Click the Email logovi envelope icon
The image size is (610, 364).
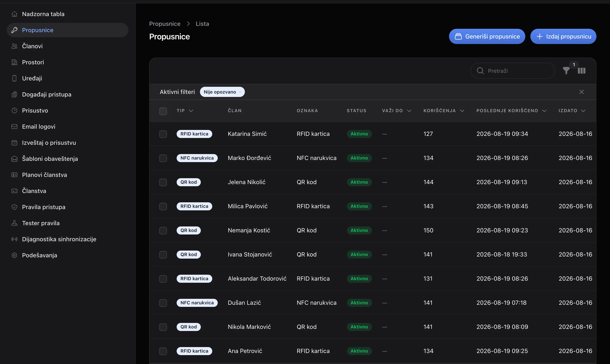click(x=14, y=127)
